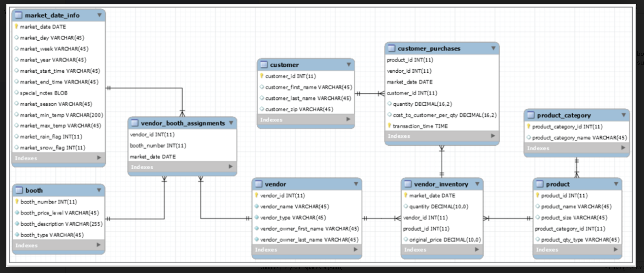644x273 pixels.
Task: Click the primary key icon beside market_date
Action: tap(17, 26)
